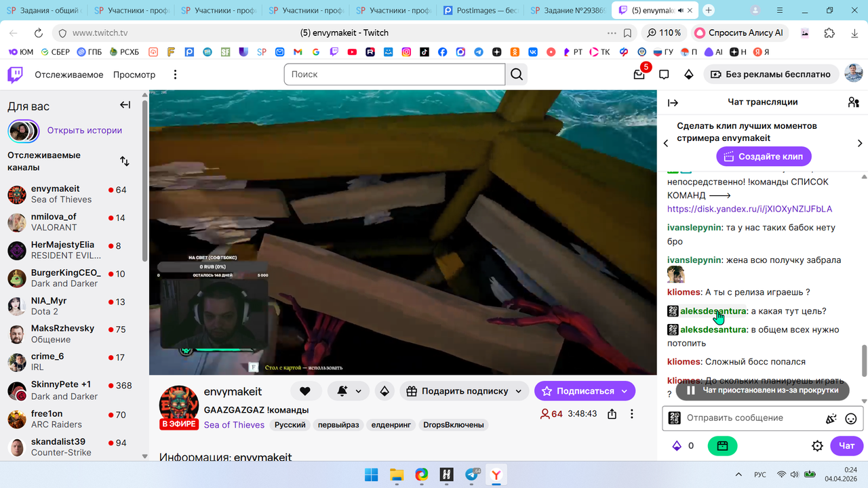This screenshot has width=868, height=488.
Task: Focus the Поиск search field
Action: (x=395, y=75)
